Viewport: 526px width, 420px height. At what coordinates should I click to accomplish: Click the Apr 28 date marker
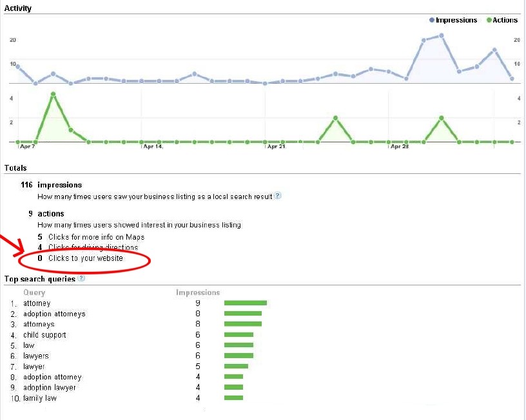tap(400, 146)
